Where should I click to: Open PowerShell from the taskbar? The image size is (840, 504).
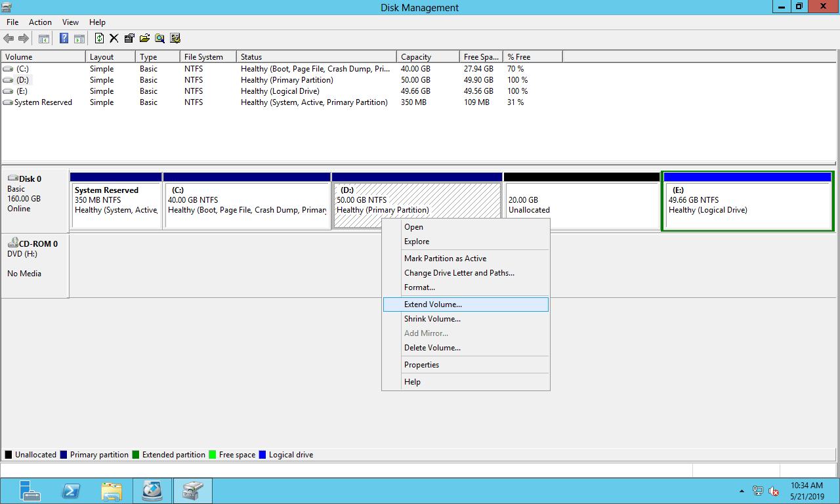70,491
